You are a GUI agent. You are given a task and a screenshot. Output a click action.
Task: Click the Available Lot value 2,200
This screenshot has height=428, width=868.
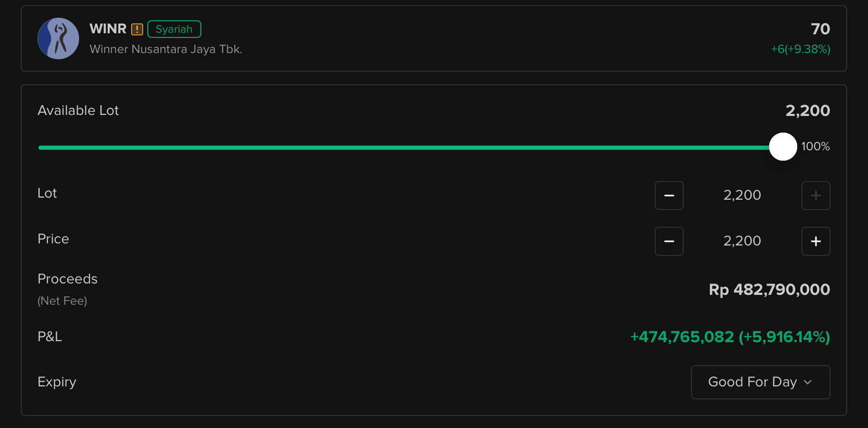(807, 111)
